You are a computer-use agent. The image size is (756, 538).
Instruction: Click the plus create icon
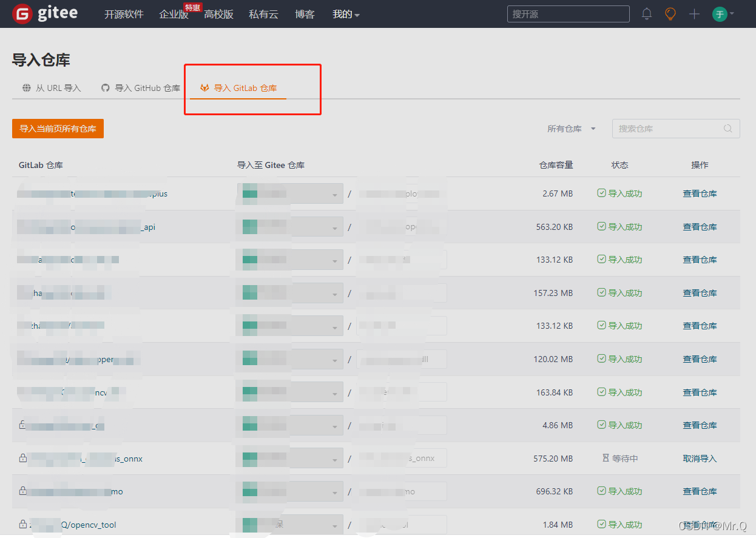pos(695,14)
